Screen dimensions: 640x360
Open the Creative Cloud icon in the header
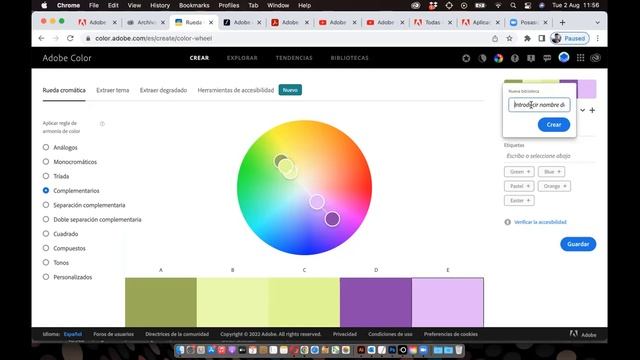596,58
